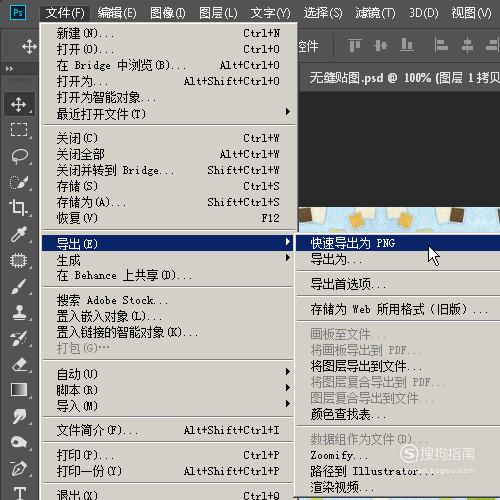Open the 选择(S) menu
The width and height of the screenshot is (500, 500).
pyautogui.click(x=323, y=13)
